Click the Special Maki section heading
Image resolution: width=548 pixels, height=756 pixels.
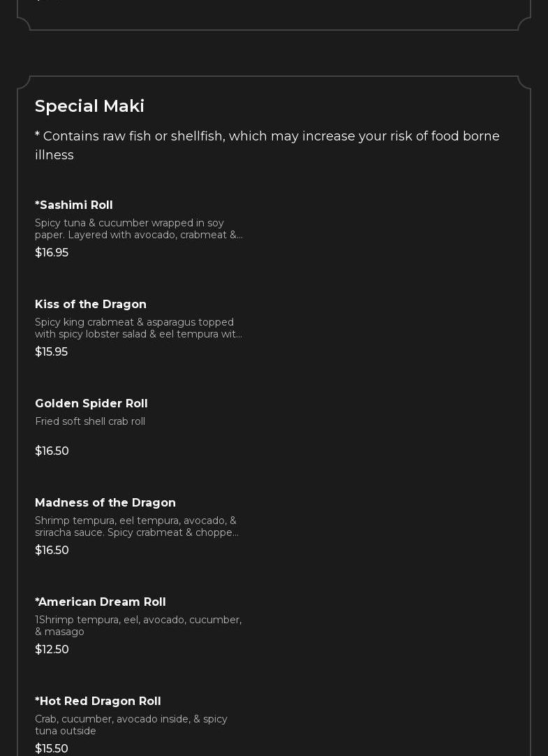(x=89, y=106)
